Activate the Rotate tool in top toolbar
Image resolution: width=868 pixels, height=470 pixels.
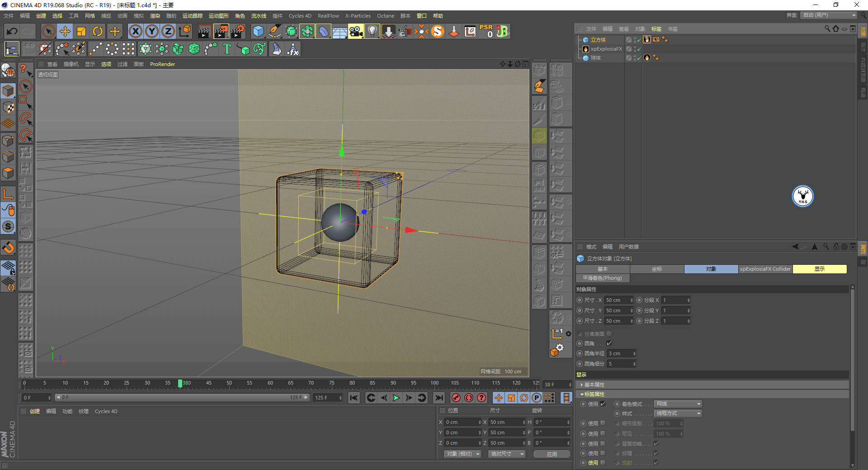98,31
